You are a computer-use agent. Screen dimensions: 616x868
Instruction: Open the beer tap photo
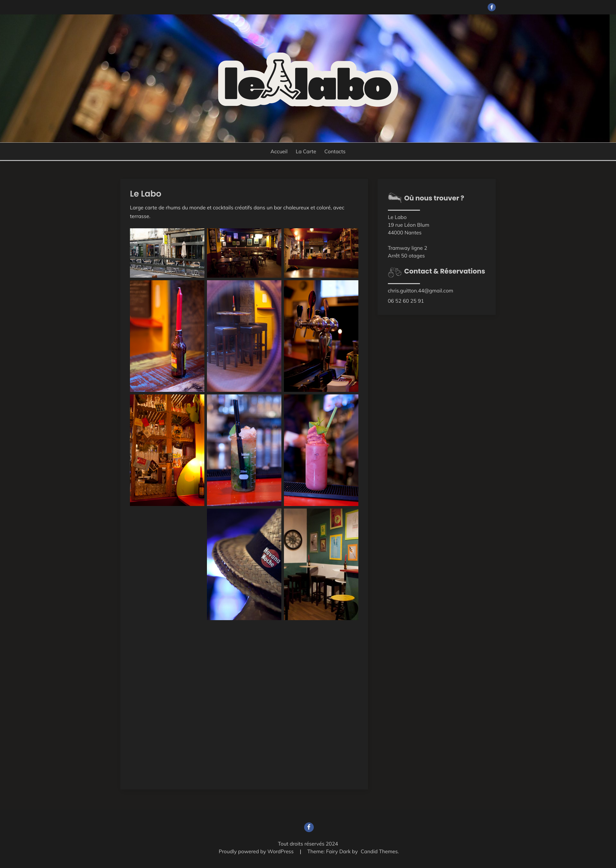tap(321, 336)
